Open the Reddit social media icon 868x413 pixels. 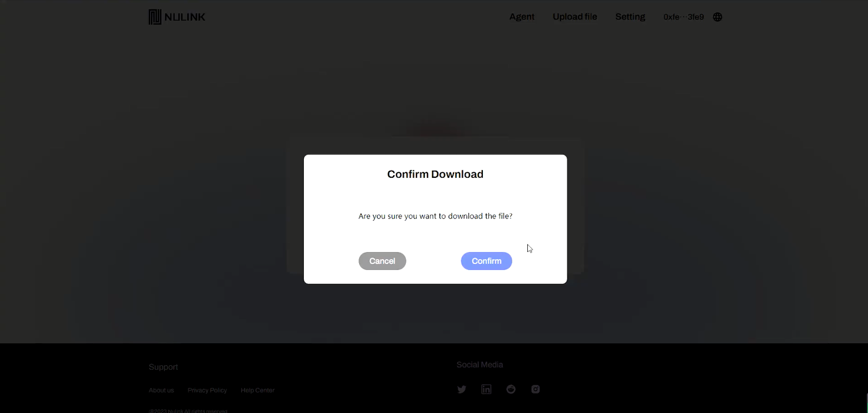[511, 389]
